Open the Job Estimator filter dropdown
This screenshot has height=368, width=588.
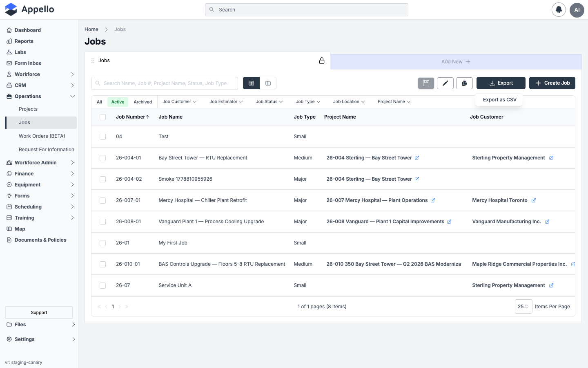point(226,102)
